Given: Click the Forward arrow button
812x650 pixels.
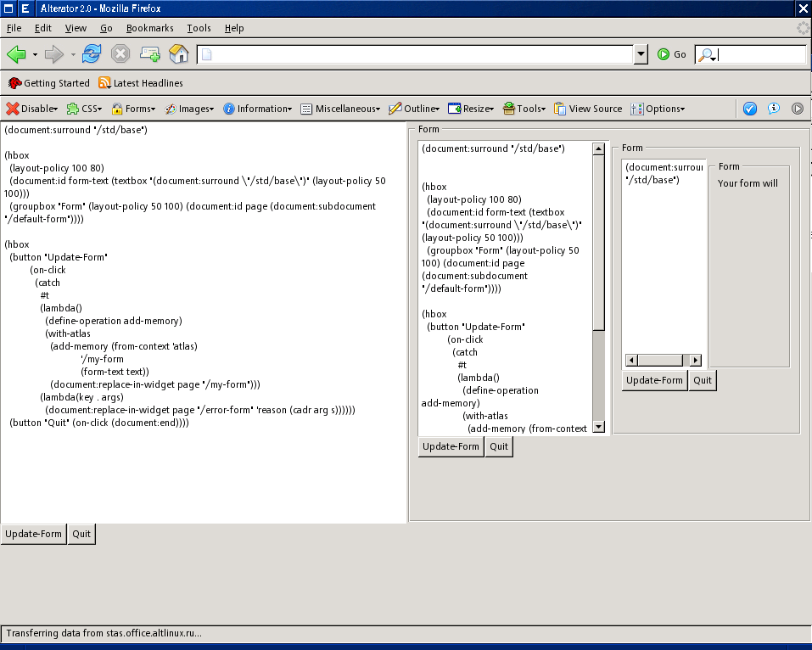Looking at the screenshot, I should (54, 54).
